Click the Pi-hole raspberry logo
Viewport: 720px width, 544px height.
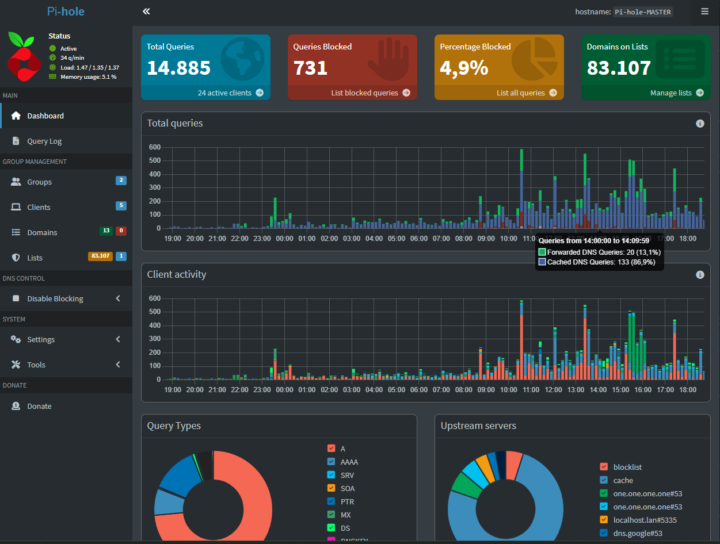[24, 56]
